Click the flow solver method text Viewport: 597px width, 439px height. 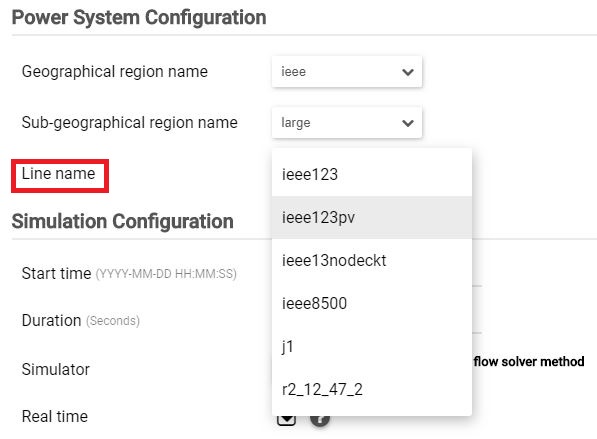coord(529,362)
